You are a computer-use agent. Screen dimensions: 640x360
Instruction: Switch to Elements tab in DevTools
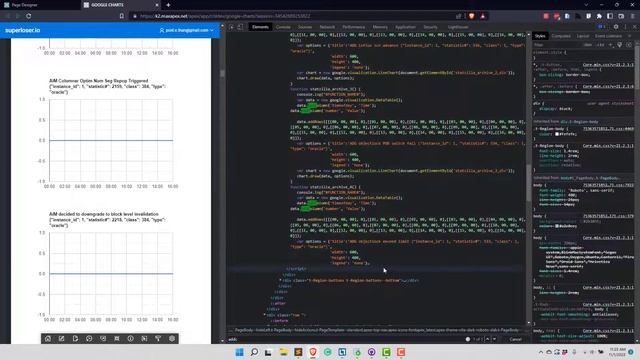coord(260,27)
